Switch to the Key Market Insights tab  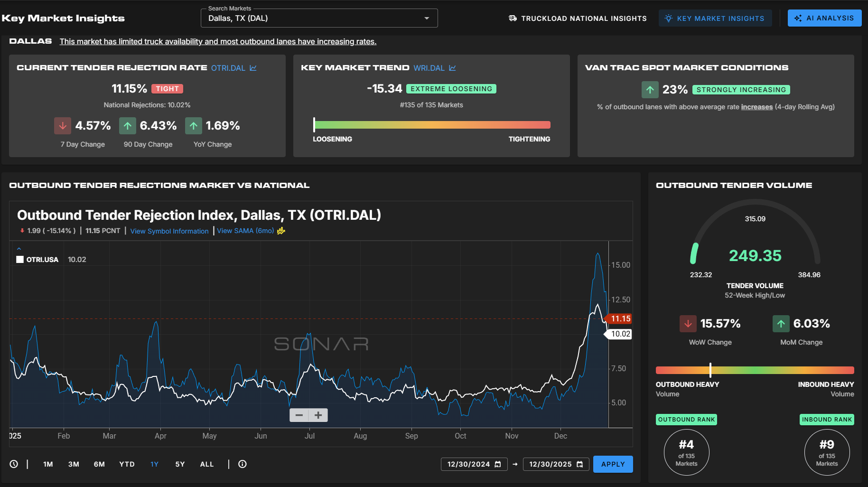coord(715,18)
